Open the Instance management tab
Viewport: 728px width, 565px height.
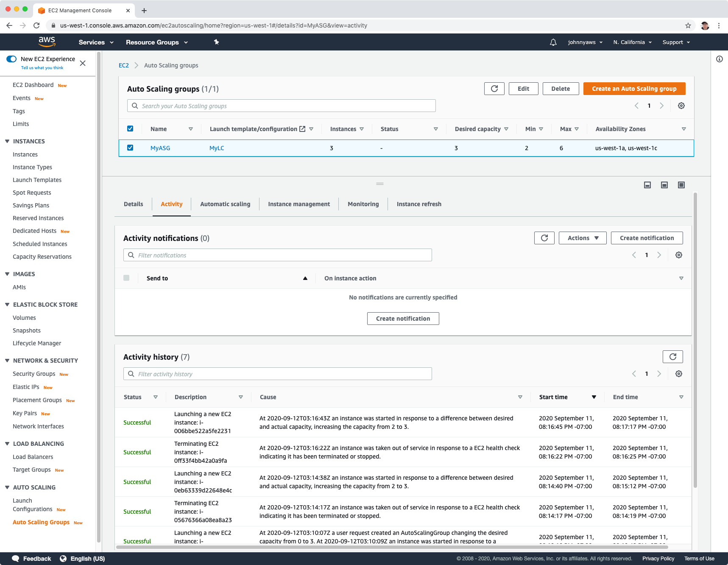pos(299,204)
